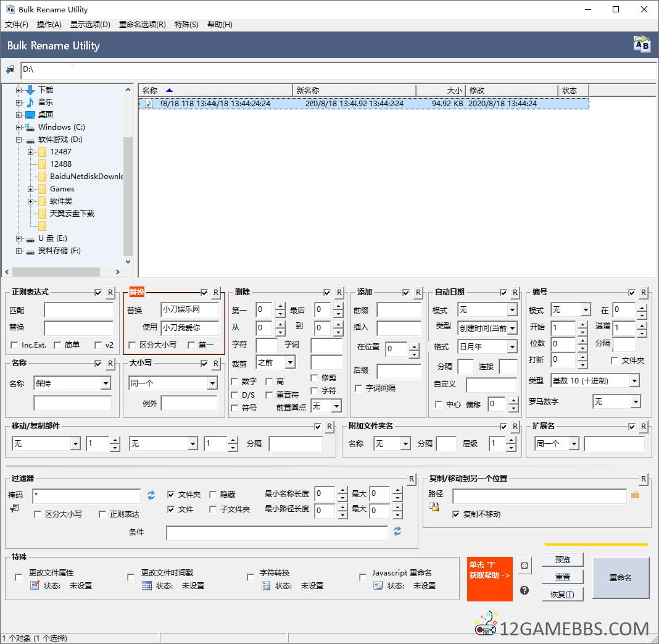Screen dimensions: 659x644
Task: Click the 匹配 input field in 正则表达式
Action: tap(78, 311)
